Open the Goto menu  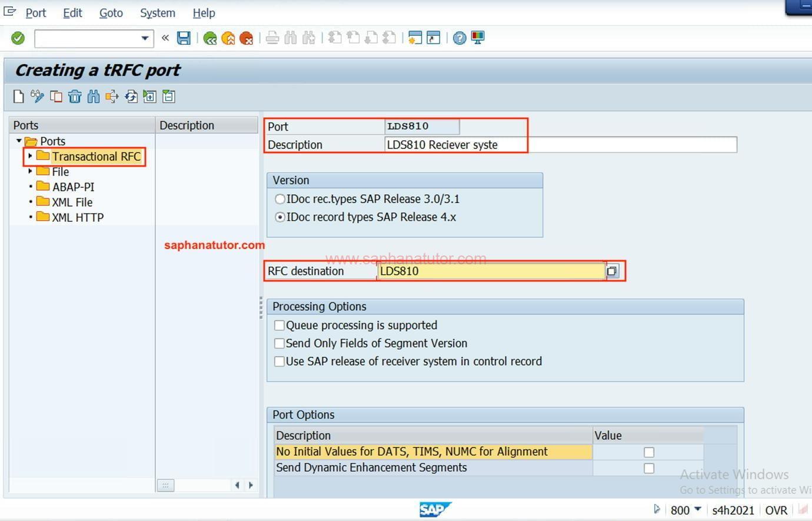(111, 13)
